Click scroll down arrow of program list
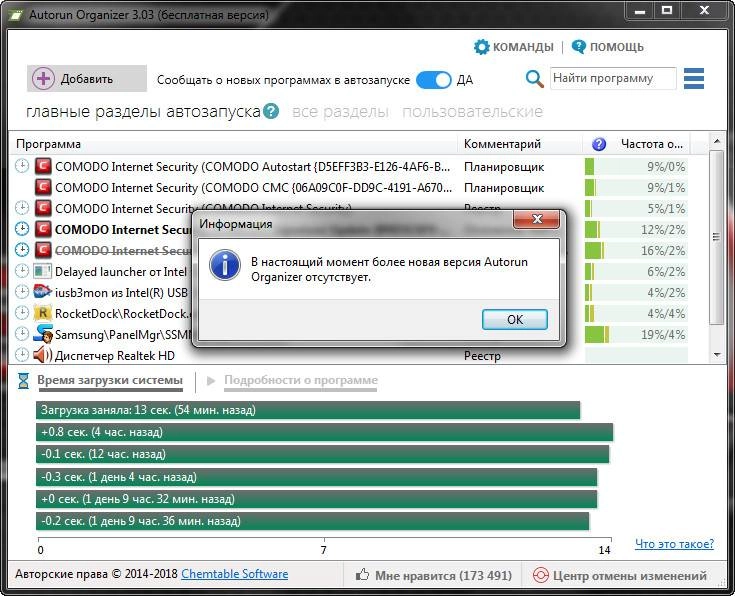This screenshot has width=735, height=596. (x=717, y=355)
